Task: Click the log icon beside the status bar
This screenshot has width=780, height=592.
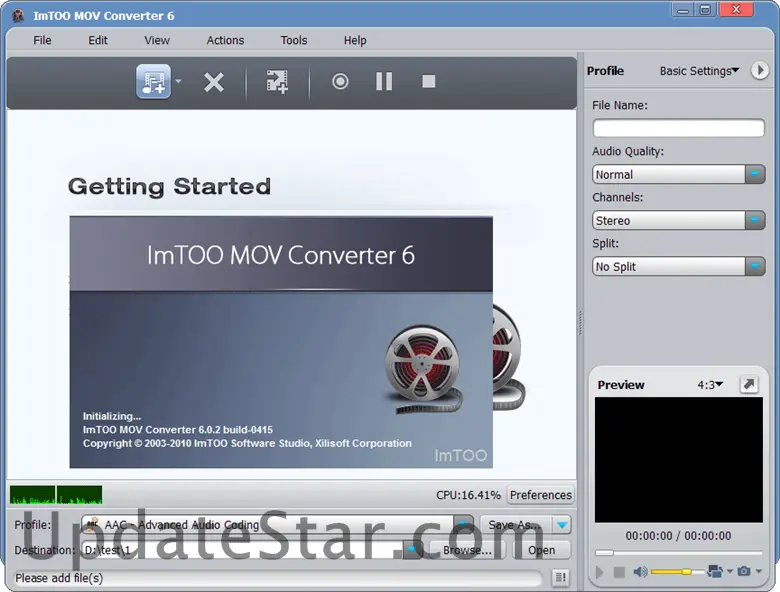Action: pyautogui.click(x=560, y=578)
